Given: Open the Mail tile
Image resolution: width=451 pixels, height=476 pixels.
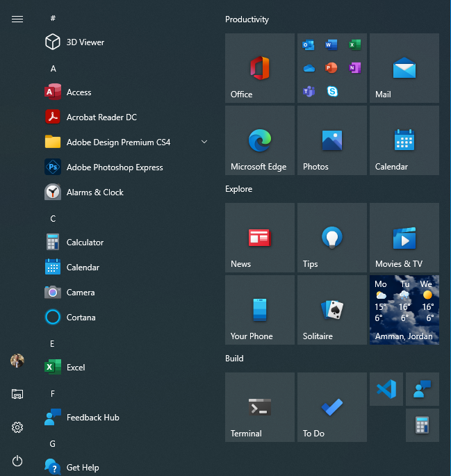Looking at the screenshot, I should [404, 68].
